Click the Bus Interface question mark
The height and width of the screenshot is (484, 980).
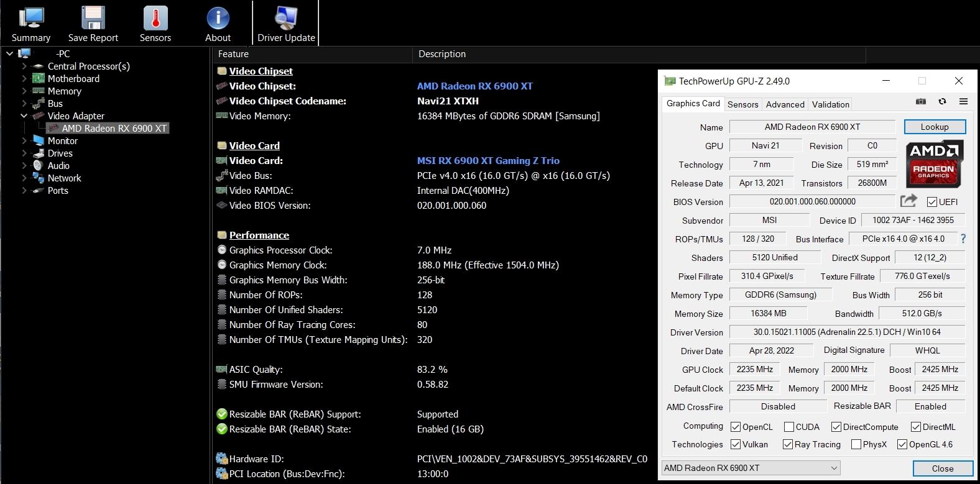pos(963,239)
